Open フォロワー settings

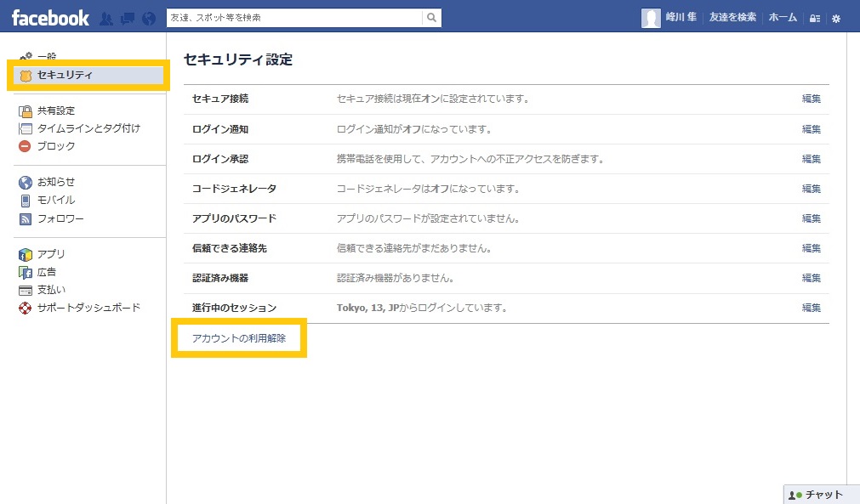click(x=60, y=218)
